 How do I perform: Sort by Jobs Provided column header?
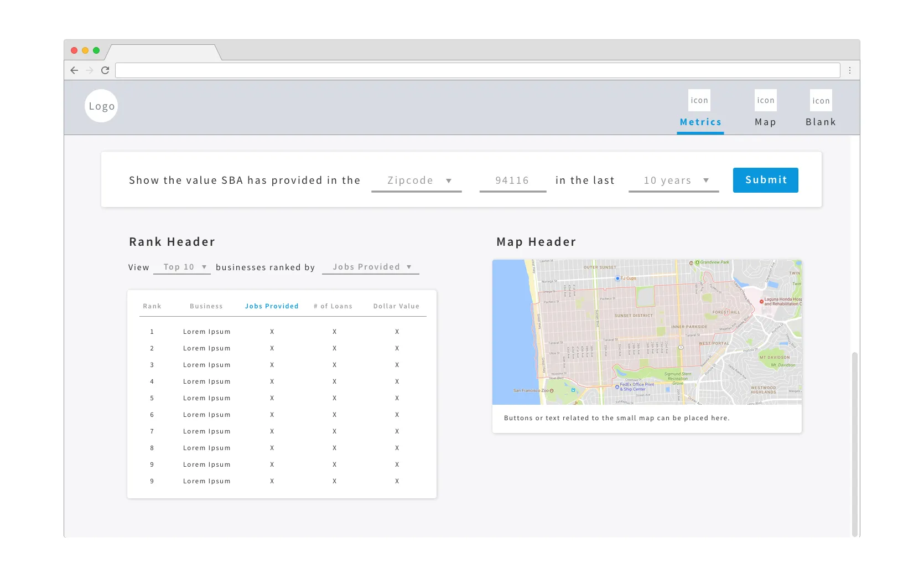pyautogui.click(x=272, y=306)
